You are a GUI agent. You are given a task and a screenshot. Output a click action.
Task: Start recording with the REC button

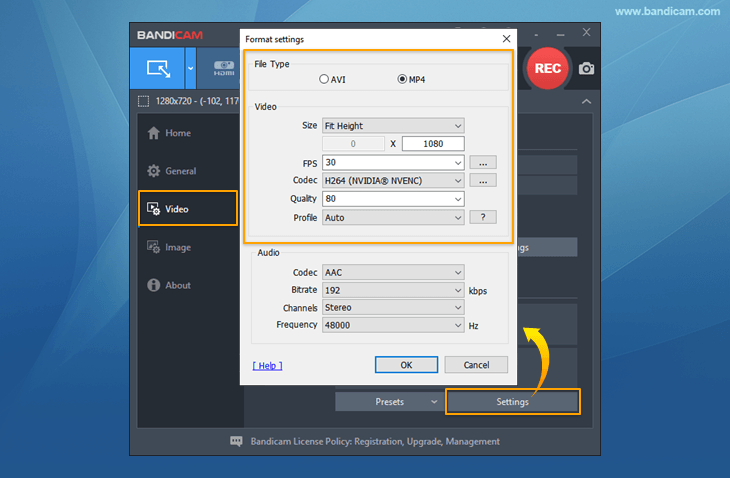coord(548,68)
